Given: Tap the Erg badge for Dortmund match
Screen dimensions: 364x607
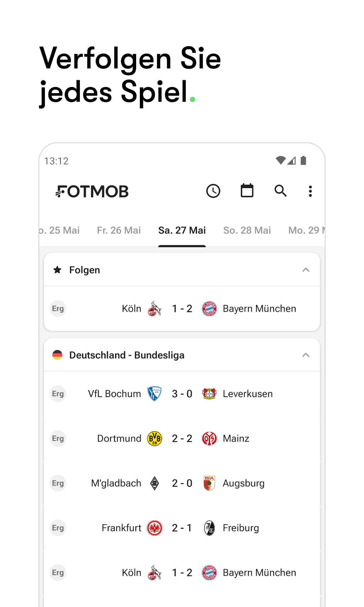Looking at the screenshot, I should click(x=58, y=438).
